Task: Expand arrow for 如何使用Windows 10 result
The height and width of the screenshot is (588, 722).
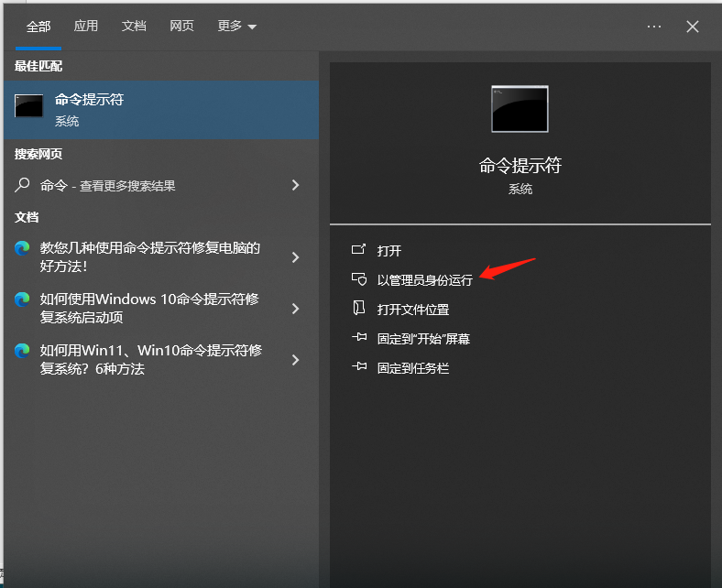Action: [x=296, y=309]
